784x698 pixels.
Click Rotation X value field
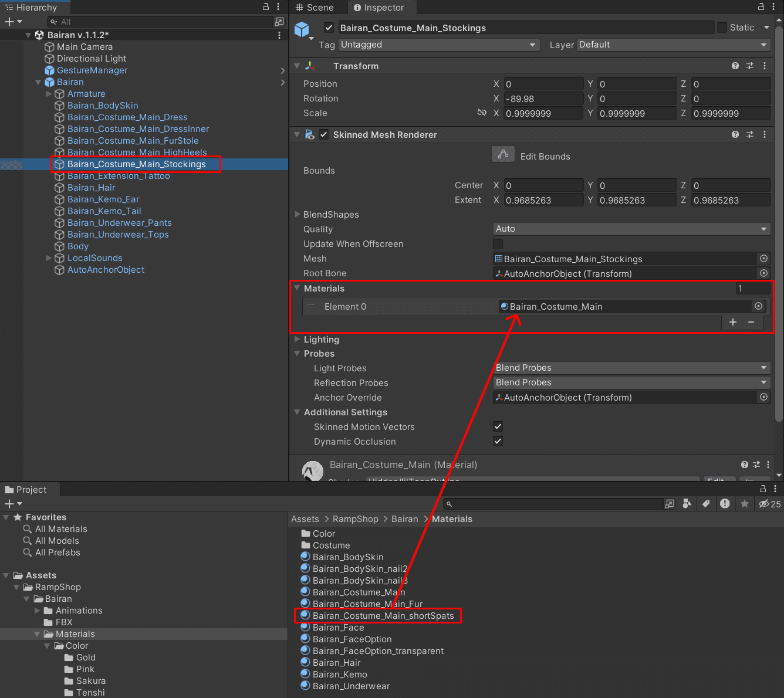543,99
